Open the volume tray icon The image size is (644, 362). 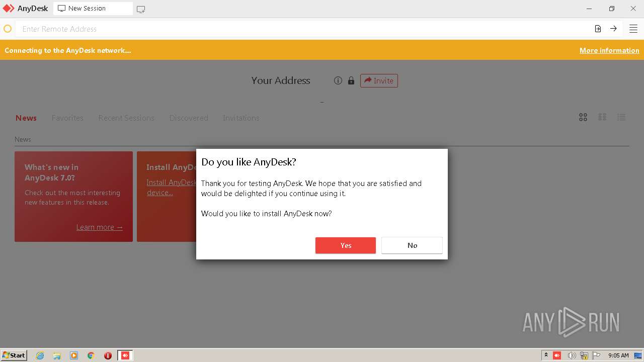click(572, 355)
